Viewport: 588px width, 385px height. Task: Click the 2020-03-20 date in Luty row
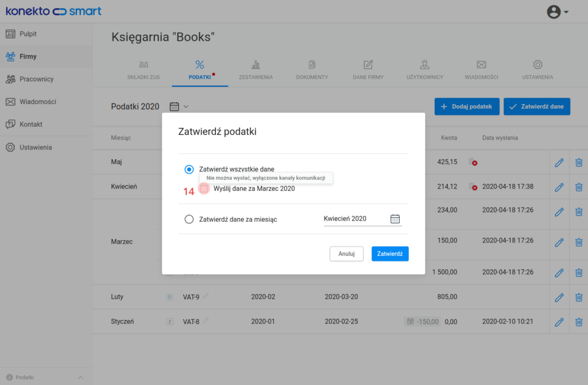(341, 297)
